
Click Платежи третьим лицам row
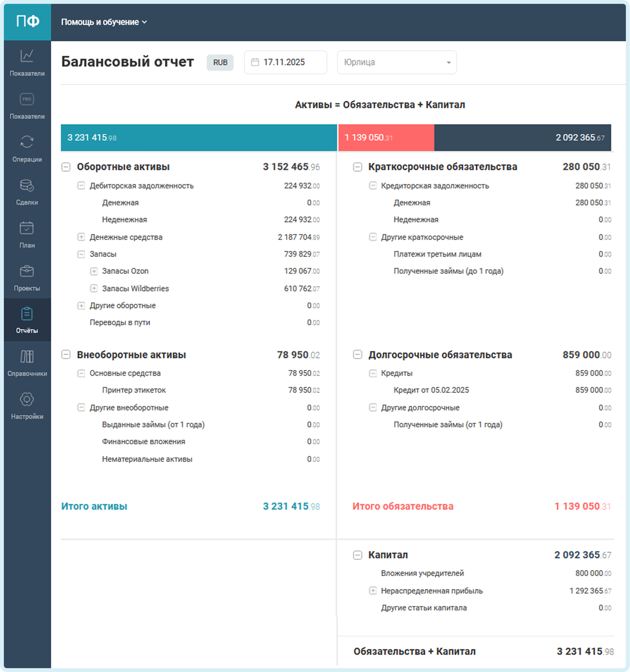502,254
